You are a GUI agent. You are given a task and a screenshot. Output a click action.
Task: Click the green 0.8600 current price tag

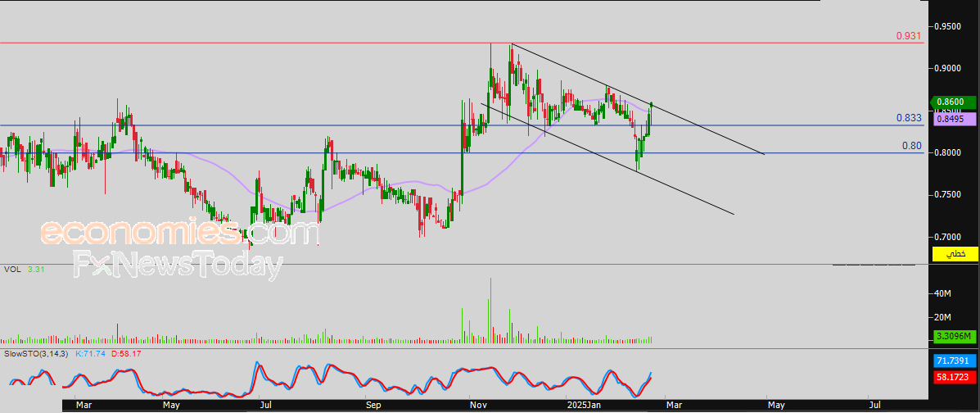[955, 102]
